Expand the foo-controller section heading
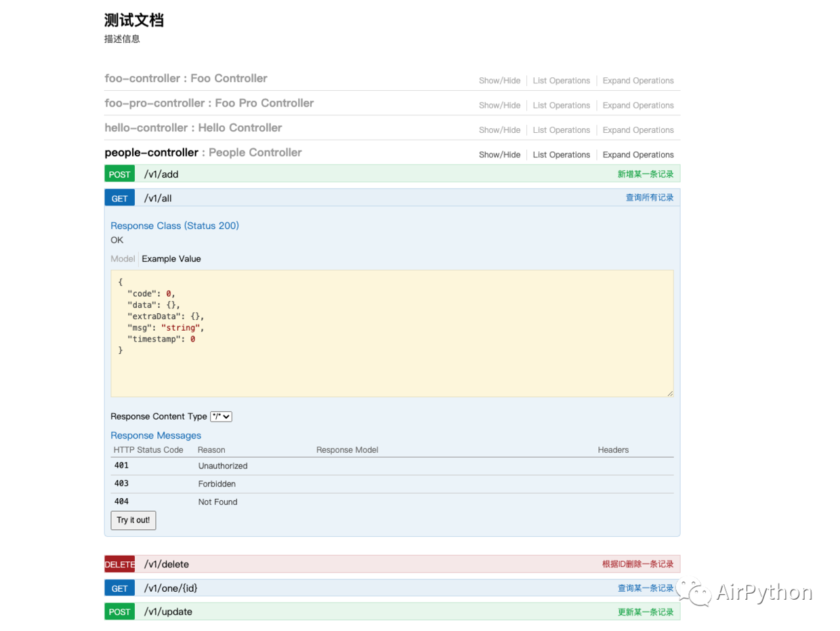The height and width of the screenshot is (631, 840). point(186,79)
